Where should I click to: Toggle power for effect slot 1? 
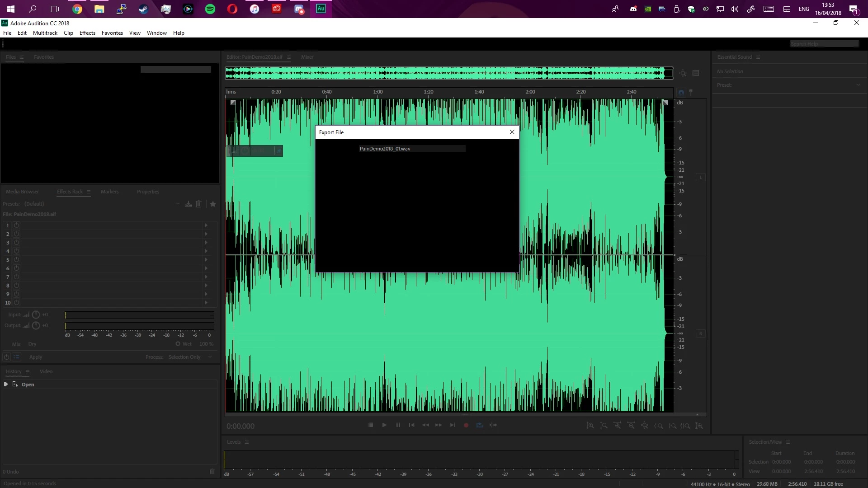[x=17, y=225]
